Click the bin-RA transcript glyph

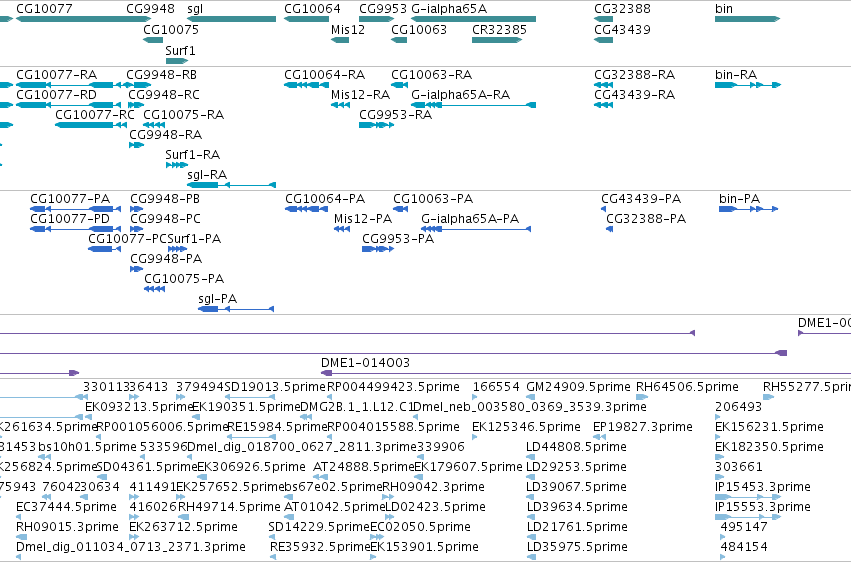pos(747,85)
